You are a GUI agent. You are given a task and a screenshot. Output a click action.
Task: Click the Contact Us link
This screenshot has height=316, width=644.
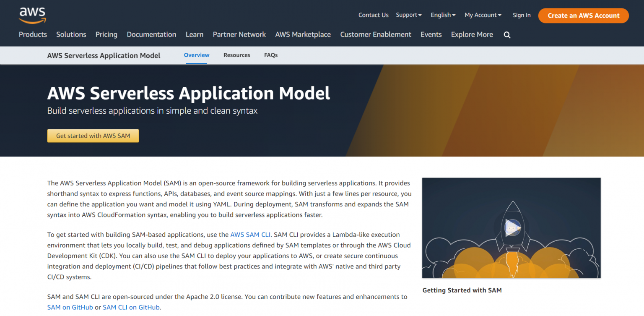pyautogui.click(x=373, y=15)
